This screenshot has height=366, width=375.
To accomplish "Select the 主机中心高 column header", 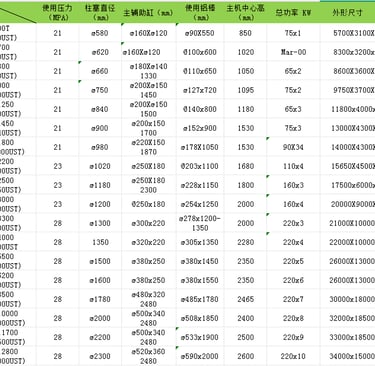I will pos(245,12).
